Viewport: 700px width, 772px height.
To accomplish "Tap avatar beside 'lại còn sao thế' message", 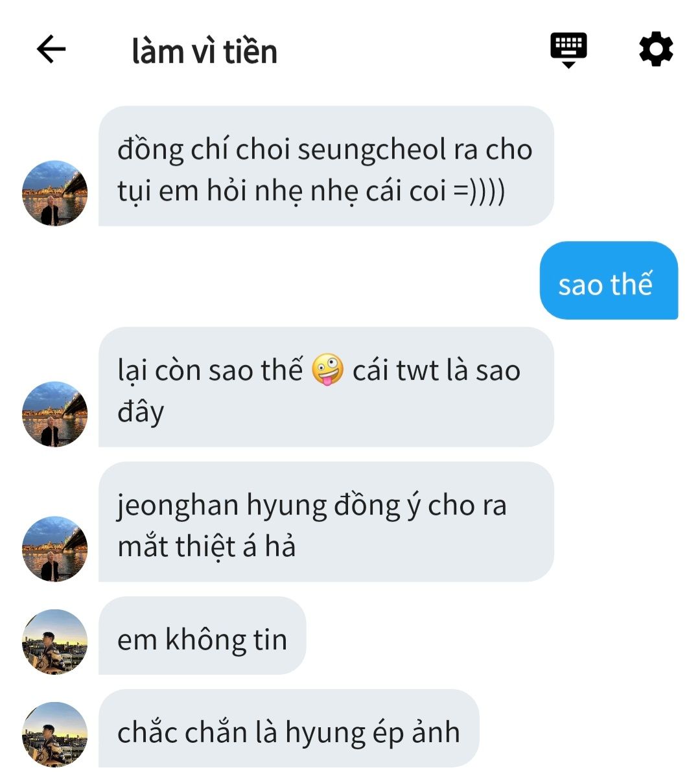I will (54, 414).
